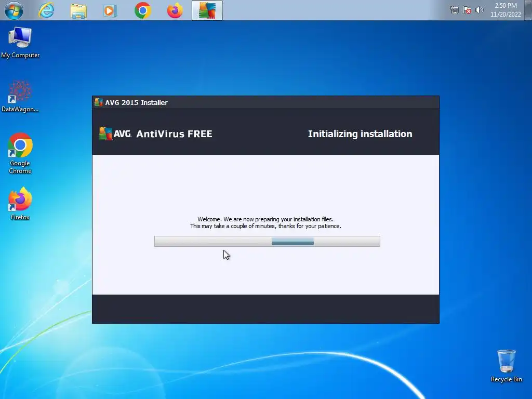
Task: Select the Firefox desktop shortcut
Action: coord(20,204)
